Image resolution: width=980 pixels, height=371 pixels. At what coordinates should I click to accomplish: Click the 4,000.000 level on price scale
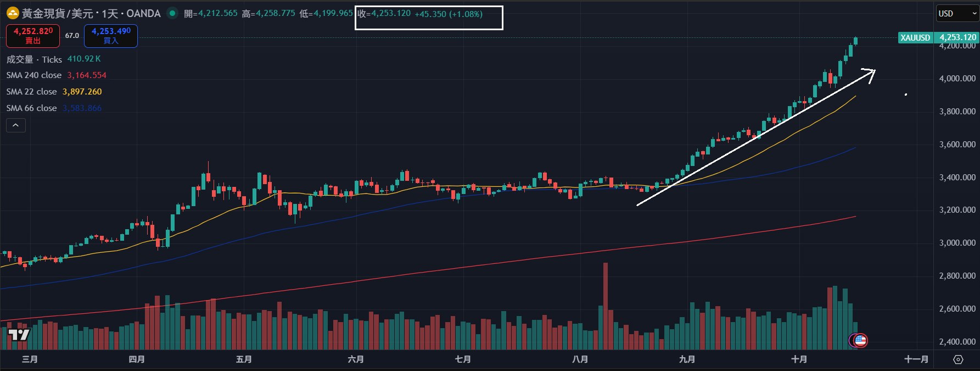click(957, 79)
